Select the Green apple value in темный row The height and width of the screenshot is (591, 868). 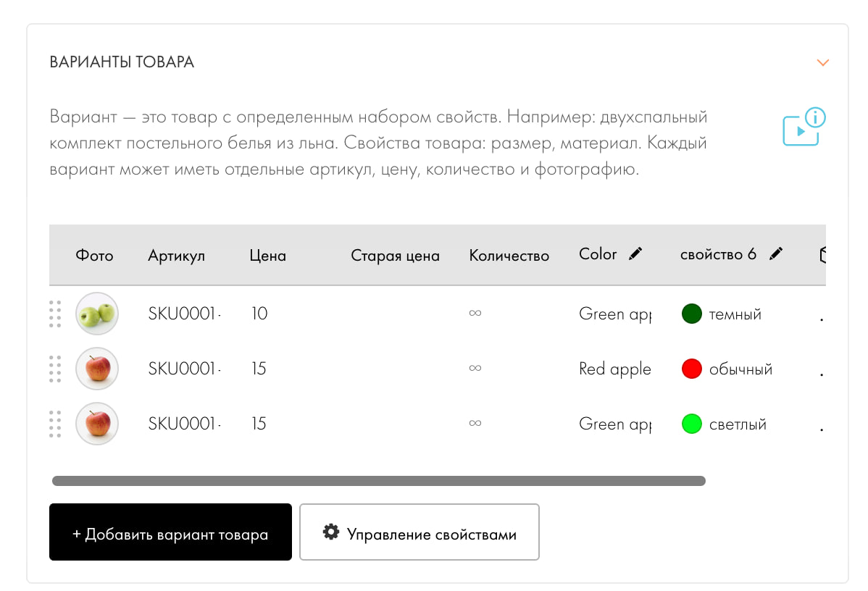point(615,314)
